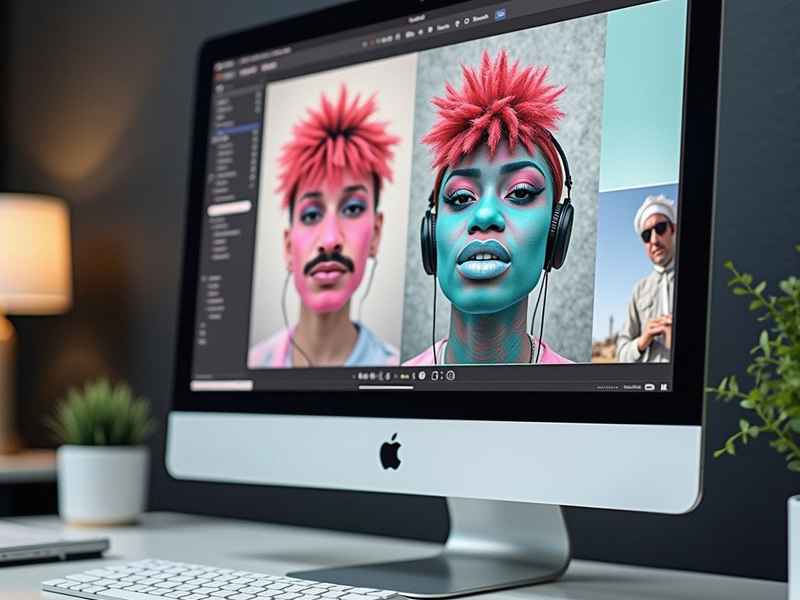
Task: Collapse the middle sidebar section arrow
Action: tap(211, 177)
